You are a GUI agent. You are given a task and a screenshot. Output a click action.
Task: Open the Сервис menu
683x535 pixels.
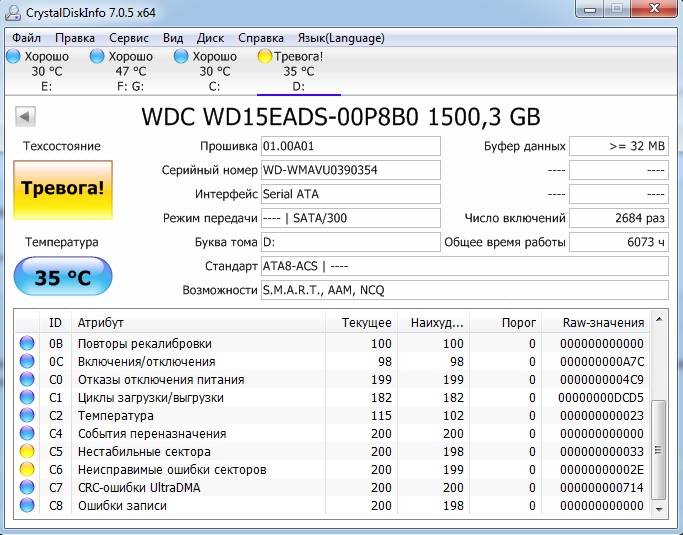[129, 38]
